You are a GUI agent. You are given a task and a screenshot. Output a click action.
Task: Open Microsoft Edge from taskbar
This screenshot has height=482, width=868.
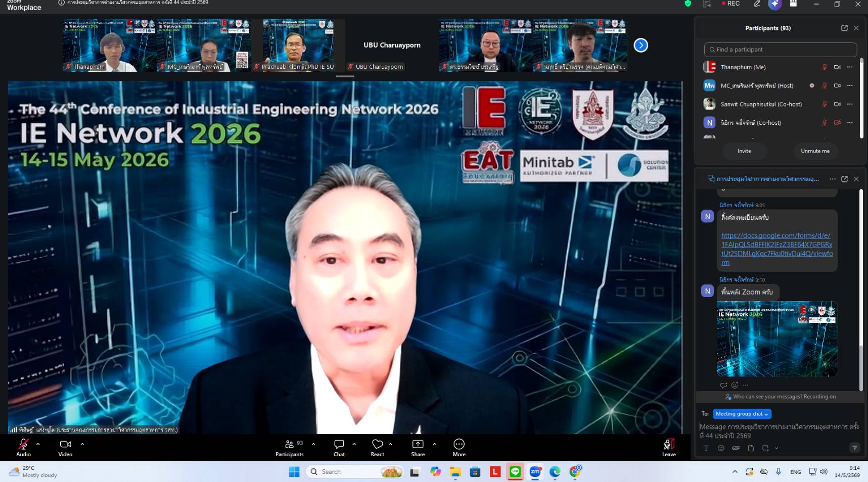coord(555,471)
